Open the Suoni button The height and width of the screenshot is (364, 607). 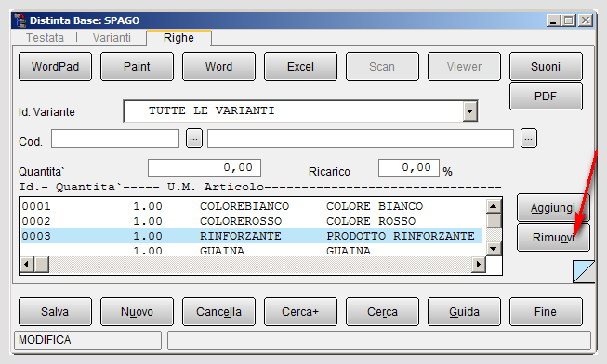pos(546,67)
